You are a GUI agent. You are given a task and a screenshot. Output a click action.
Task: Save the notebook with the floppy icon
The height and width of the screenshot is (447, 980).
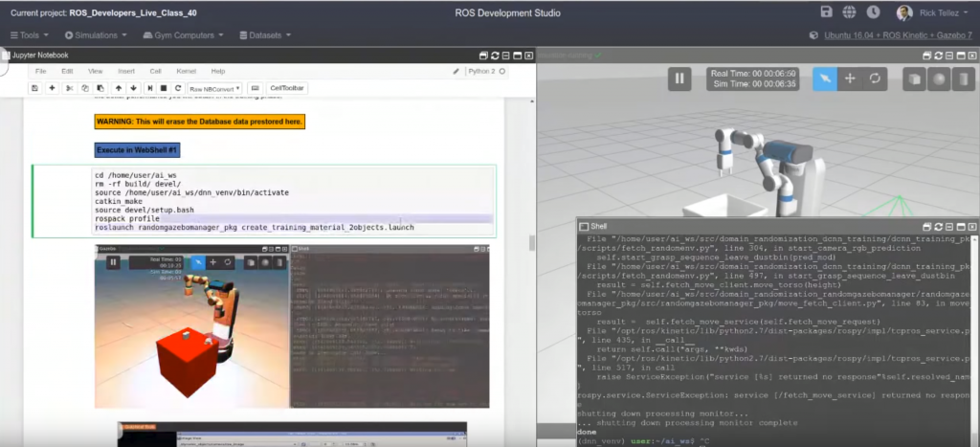point(35,88)
